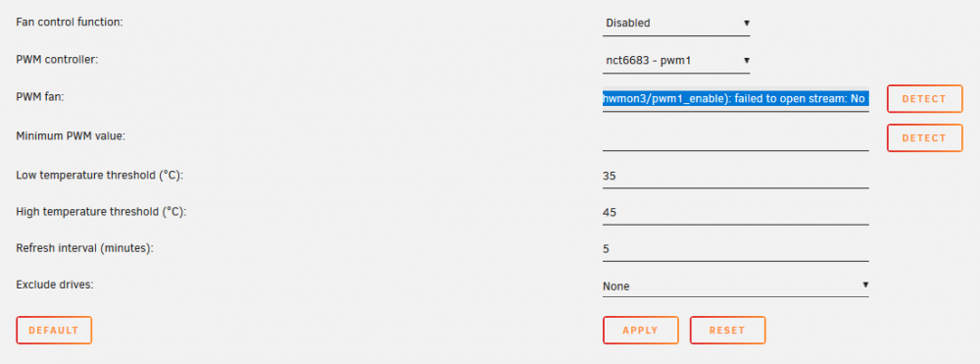Image resolution: width=980 pixels, height=364 pixels.
Task: Select the highlighted PWM fan text field
Action: click(x=736, y=99)
